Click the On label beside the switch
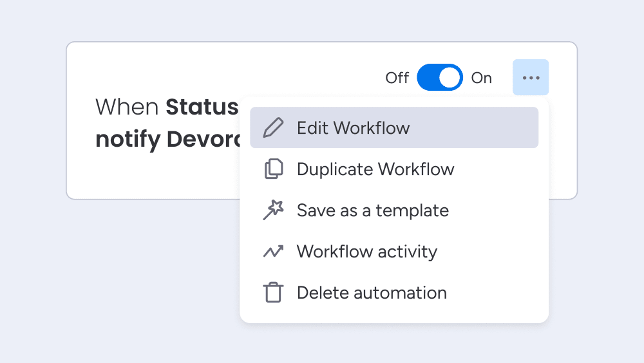This screenshot has width=644, height=363. click(481, 78)
